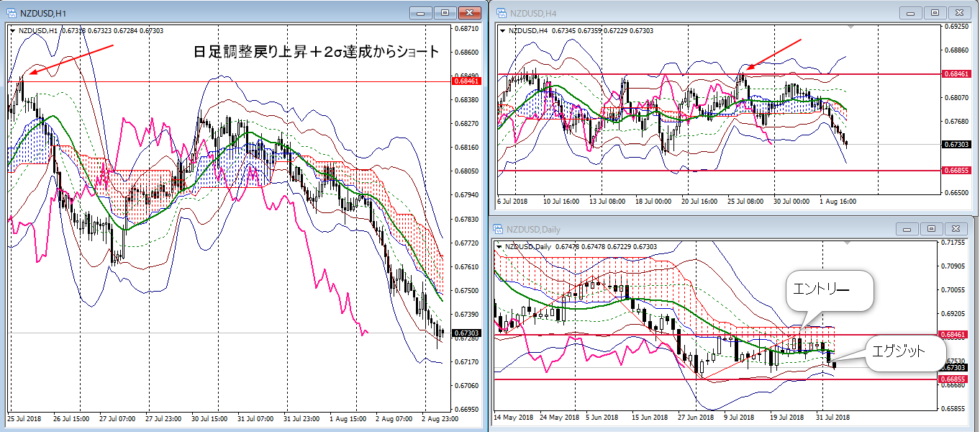The height and width of the screenshot is (432, 980).
Task: Select the エントリー callout on Daily chart
Action: click(830, 292)
